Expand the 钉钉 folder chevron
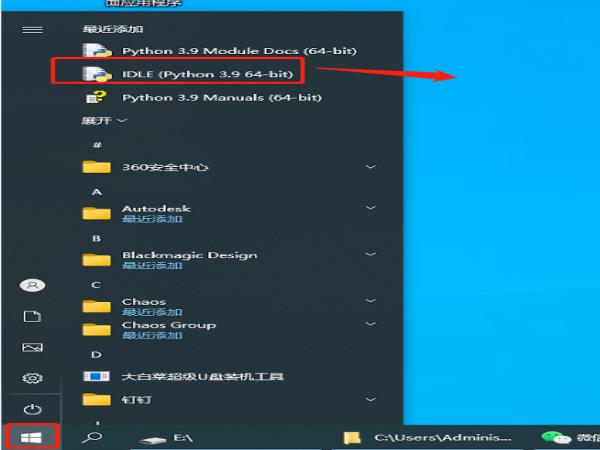 tap(370, 399)
